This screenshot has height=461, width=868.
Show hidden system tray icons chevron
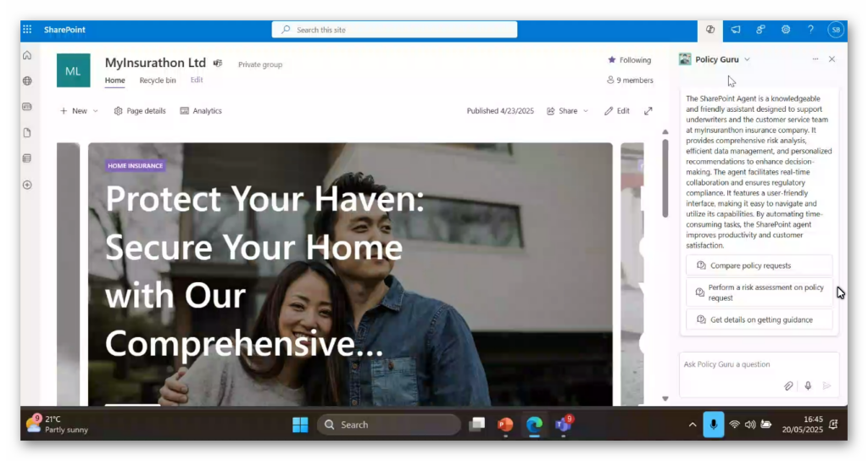(693, 425)
